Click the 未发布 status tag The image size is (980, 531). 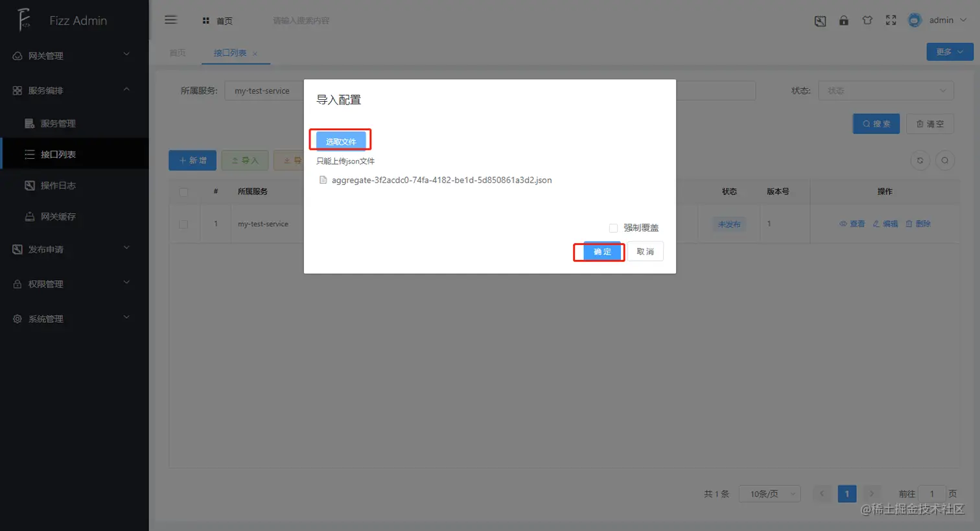pyautogui.click(x=729, y=224)
